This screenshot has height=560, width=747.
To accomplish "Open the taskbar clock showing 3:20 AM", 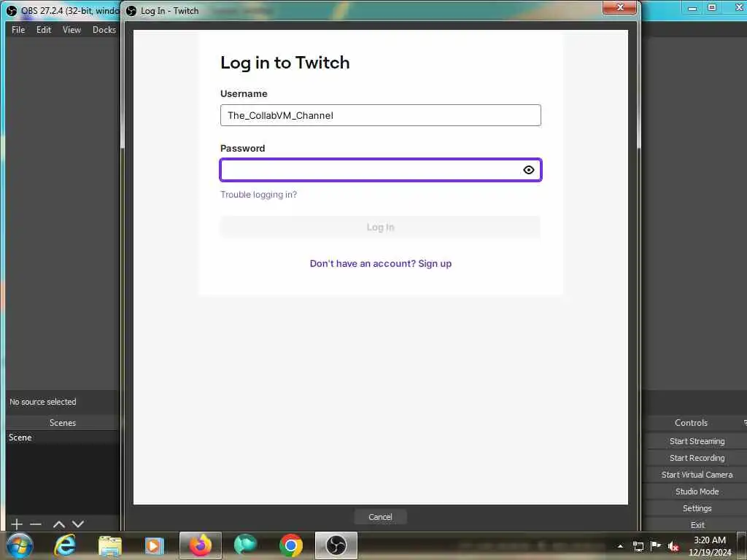I will point(709,545).
